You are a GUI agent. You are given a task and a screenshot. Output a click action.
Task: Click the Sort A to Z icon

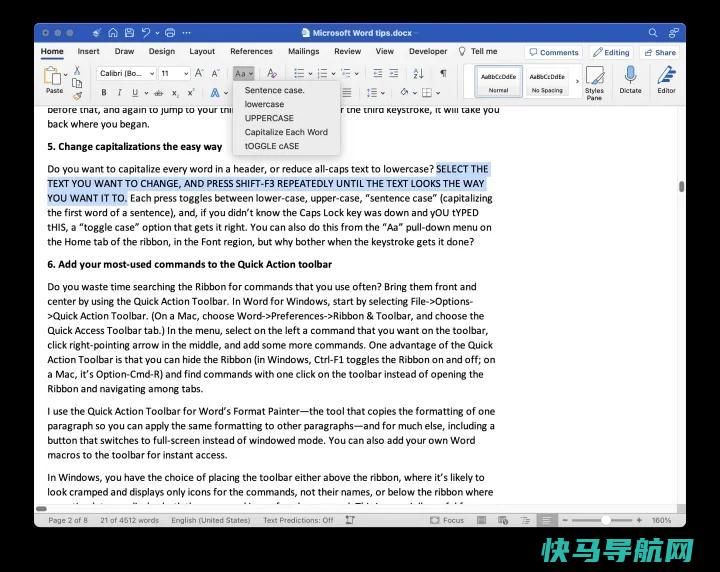[418, 73]
